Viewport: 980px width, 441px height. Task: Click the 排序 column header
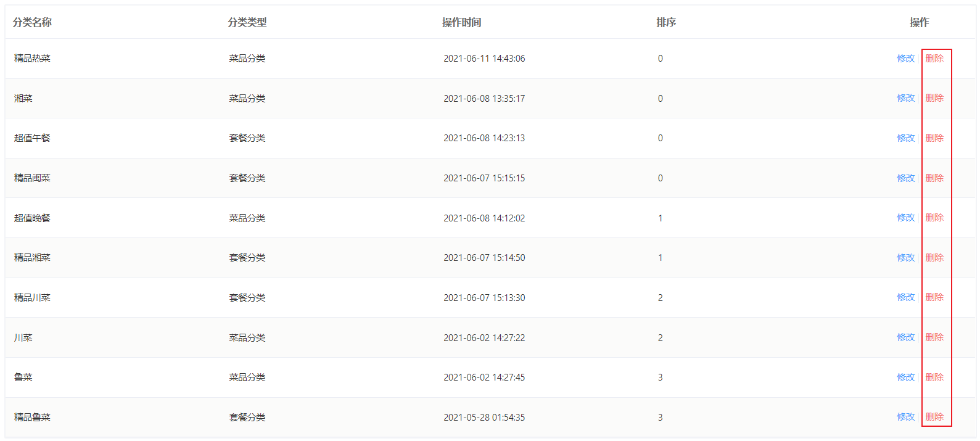click(666, 23)
